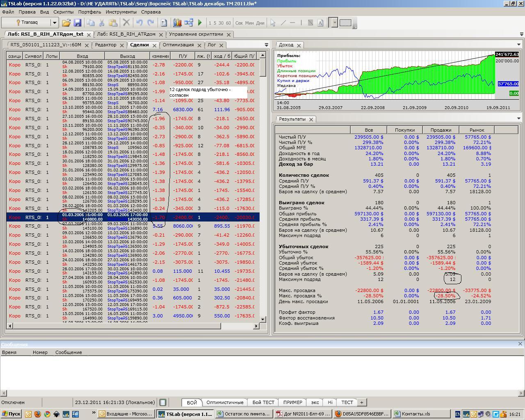525x420 pixels.
Task: Click the scissors cut icon
Action: coord(101,23)
